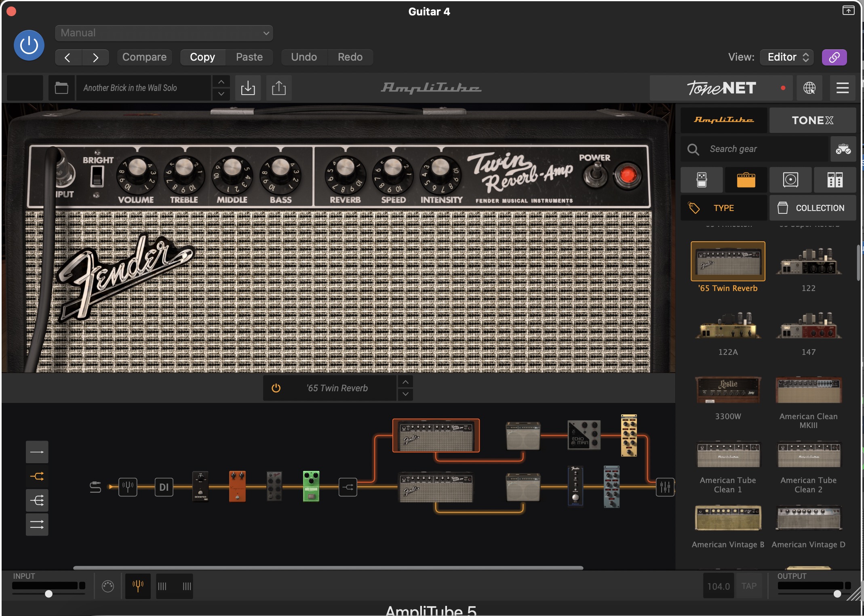Viewport: 864px width, 616px height.
Task: Select the 147 amp thumbnail
Action: tap(809, 325)
